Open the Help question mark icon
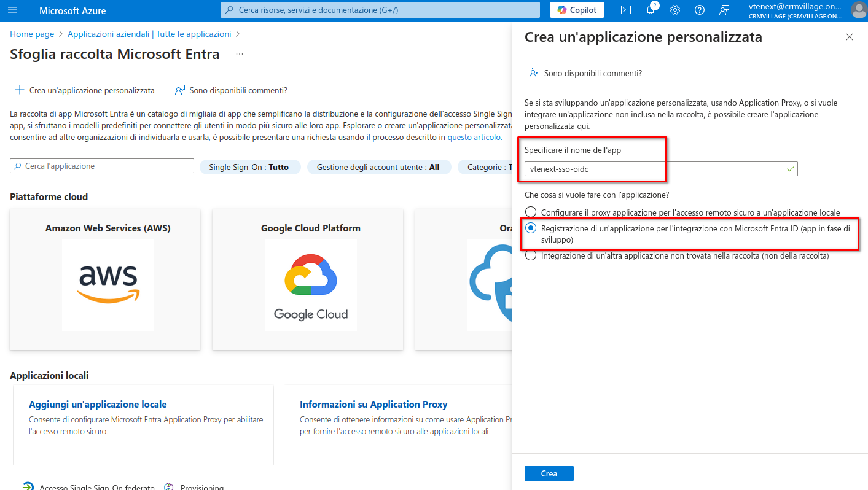 (700, 10)
